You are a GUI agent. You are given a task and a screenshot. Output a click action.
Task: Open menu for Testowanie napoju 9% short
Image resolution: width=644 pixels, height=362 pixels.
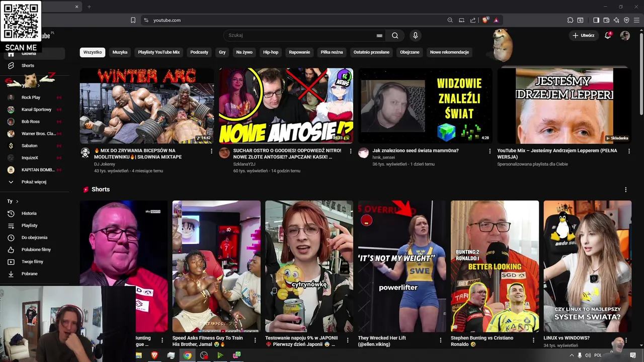(x=348, y=340)
